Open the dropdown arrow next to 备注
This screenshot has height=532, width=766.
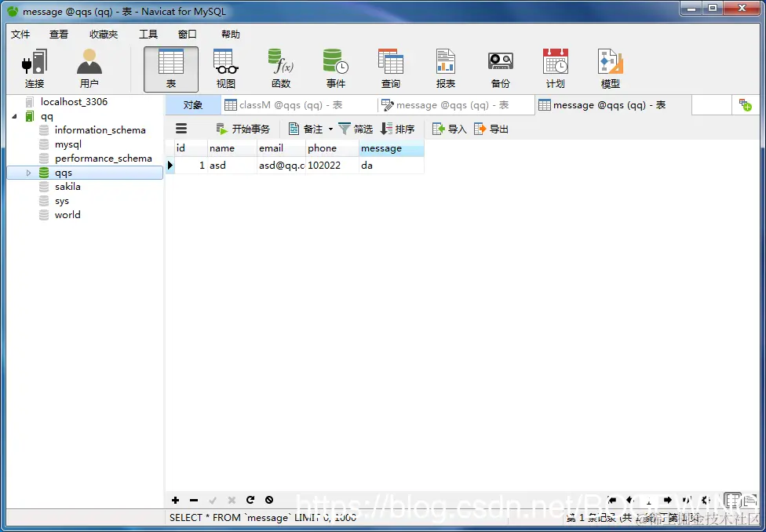coord(330,129)
